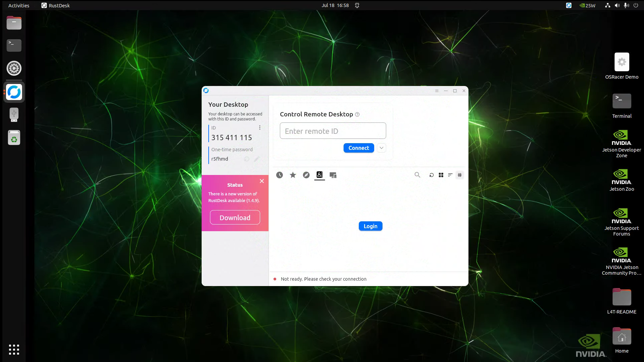This screenshot has height=362, width=644.
Task: Select the ID number 315 411 115
Action: click(232, 138)
